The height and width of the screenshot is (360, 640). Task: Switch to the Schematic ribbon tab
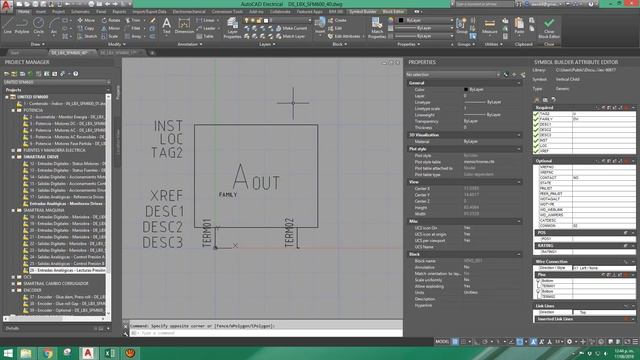point(80,11)
